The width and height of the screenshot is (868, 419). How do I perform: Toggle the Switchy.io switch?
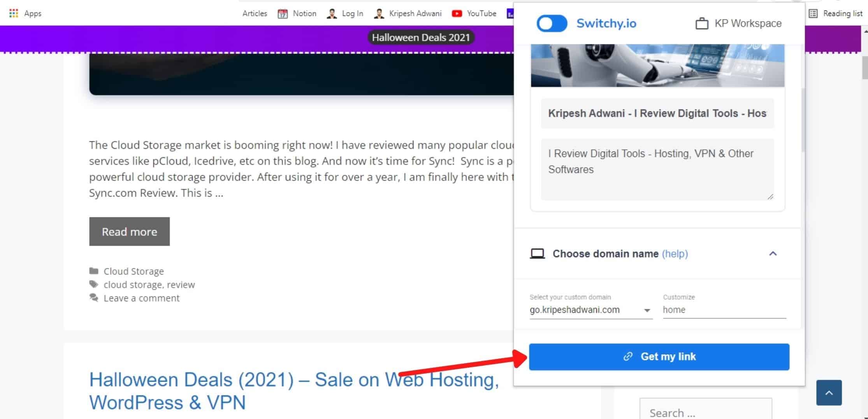click(552, 23)
